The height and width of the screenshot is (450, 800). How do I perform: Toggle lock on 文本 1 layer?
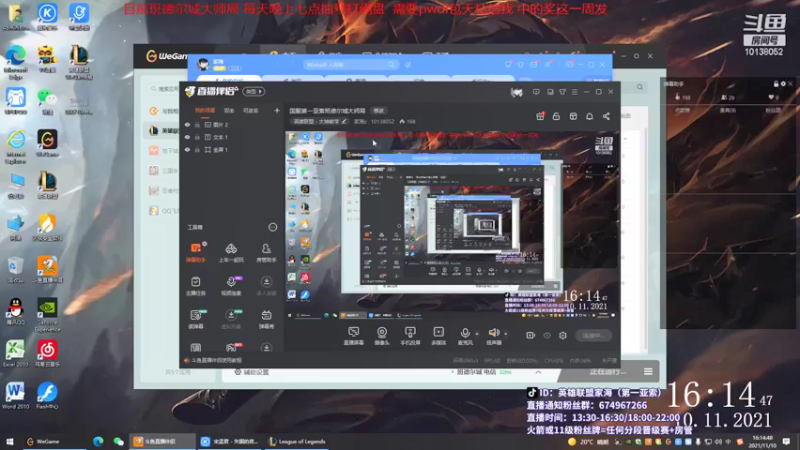pyautogui.click(x=197, y=137)
